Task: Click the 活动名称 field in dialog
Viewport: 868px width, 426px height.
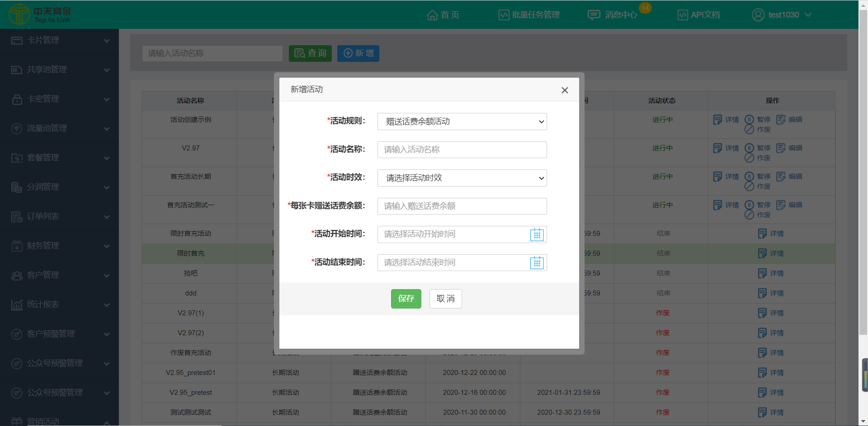Action: point(462,150)
